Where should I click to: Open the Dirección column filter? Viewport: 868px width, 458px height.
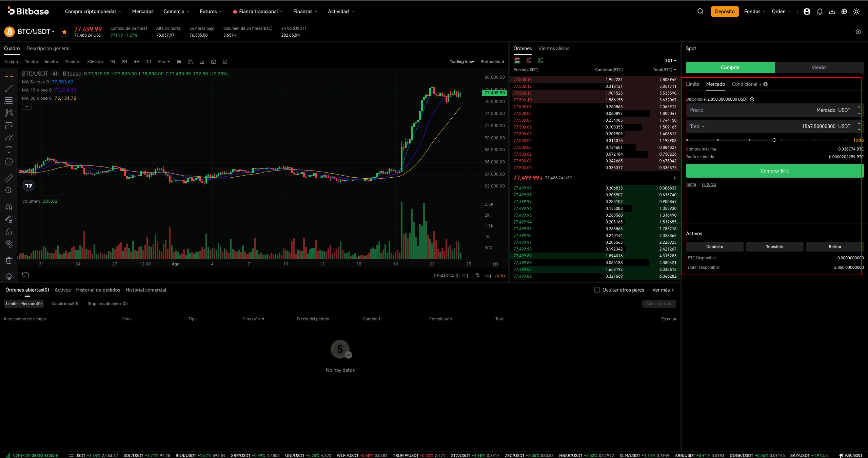(x=254, y=319)
